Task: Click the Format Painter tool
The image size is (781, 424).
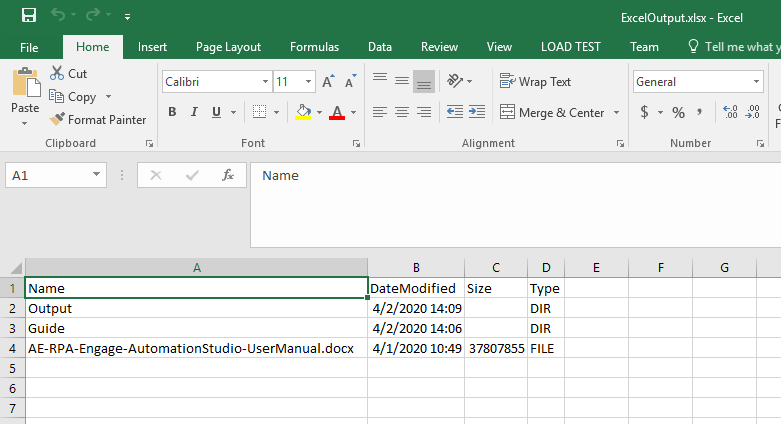Action: click(x=98, y=120)
